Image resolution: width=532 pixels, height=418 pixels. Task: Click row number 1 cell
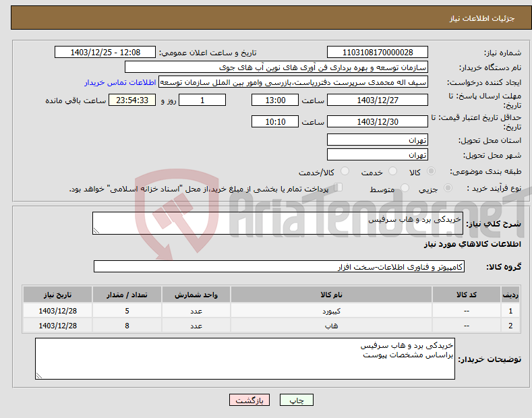pyautogui.click(x=510, y=311)
